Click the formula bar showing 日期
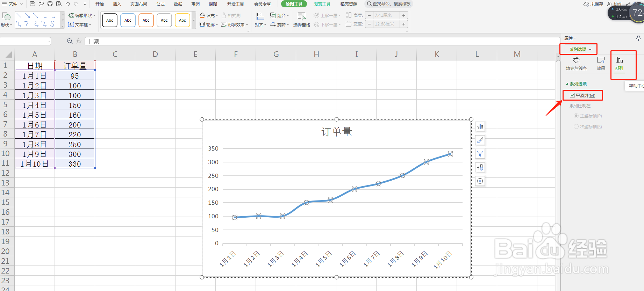Image resolution: width=644 pixels, height=291 pixels. point(322,41)
